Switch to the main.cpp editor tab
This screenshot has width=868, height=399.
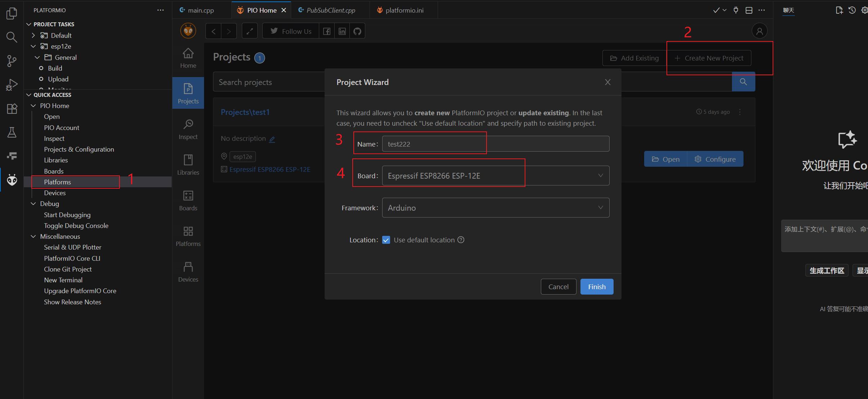[200, 10]
